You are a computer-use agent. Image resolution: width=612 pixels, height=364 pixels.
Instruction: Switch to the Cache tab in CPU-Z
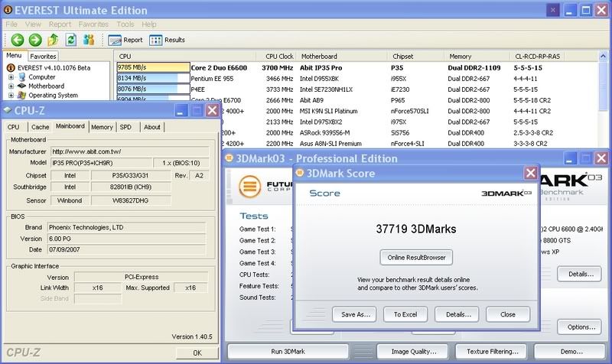click(x=41, y=127)
